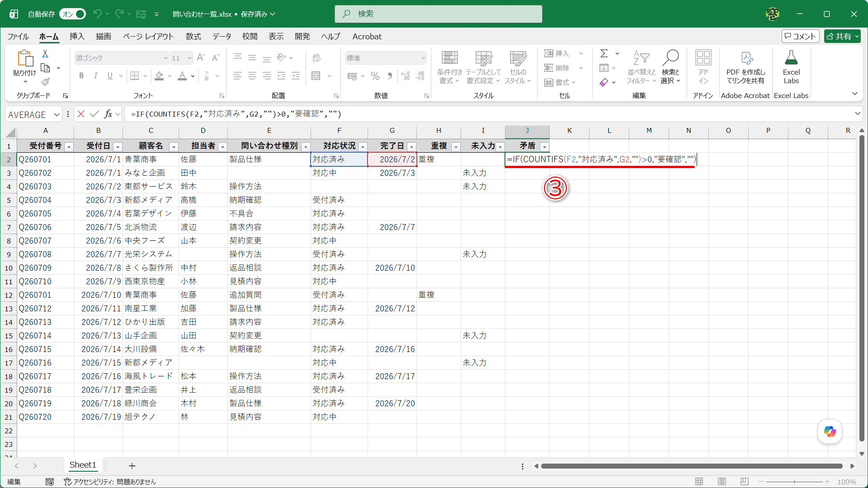Switch to the 数式 tab

[x=193, y=37]
